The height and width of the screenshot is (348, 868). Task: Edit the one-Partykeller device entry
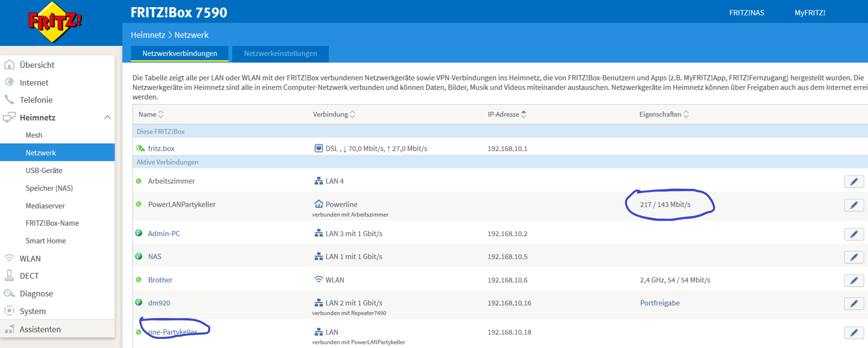pyautogui.click(x=854, y=332)
